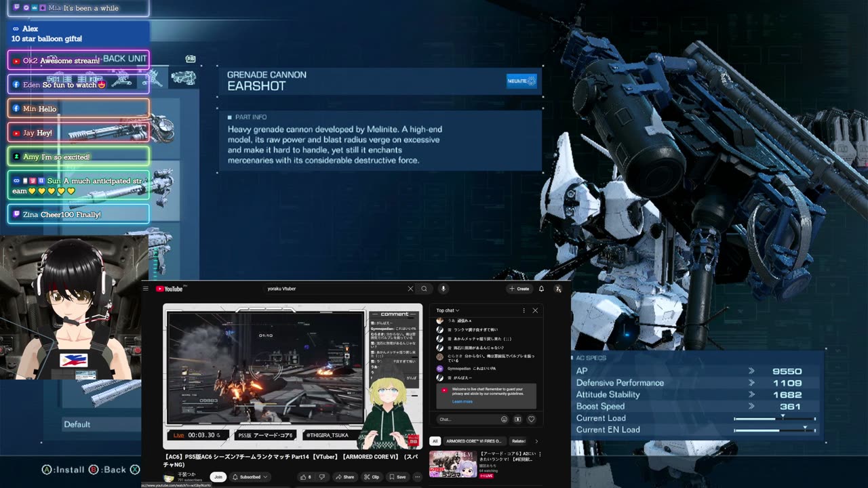868x488 pixels.
Task: Click the YouTube video player
Action: pos(293,376)
